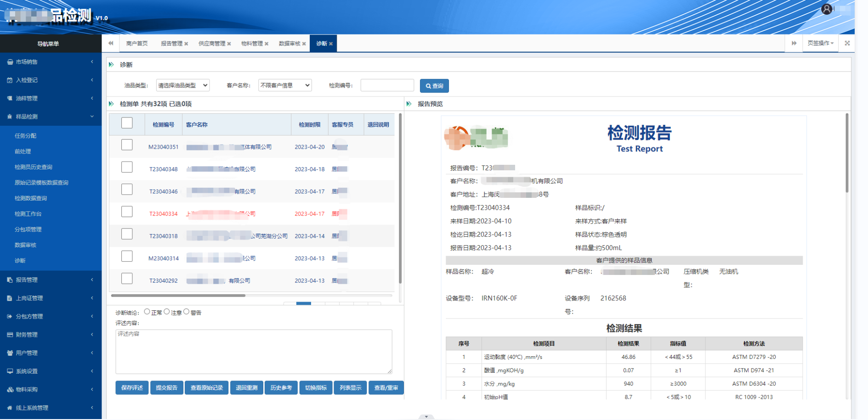Close the 数据审核 tab

pyautogui.click(x=304, y=44)
